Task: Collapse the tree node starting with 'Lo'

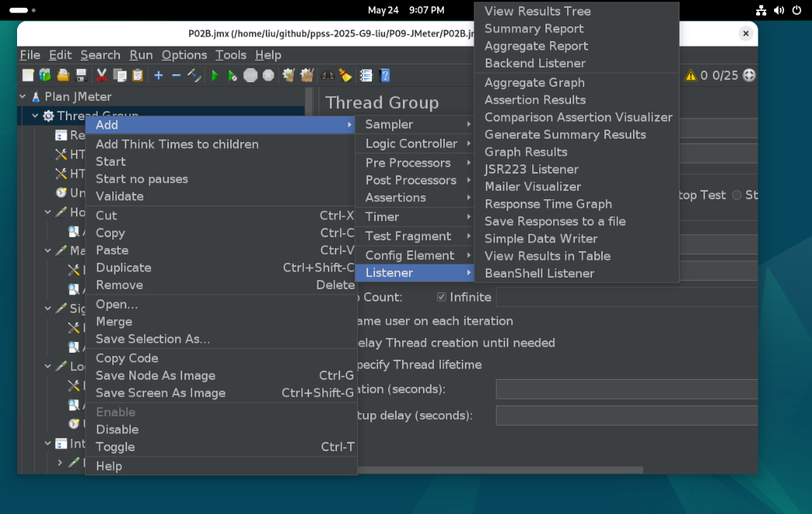Action: (47, 367)
